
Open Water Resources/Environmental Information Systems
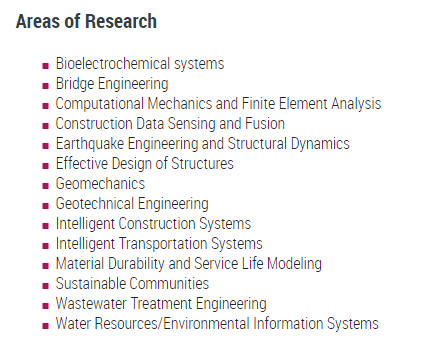pyautogui.click(x=217, y=324)
